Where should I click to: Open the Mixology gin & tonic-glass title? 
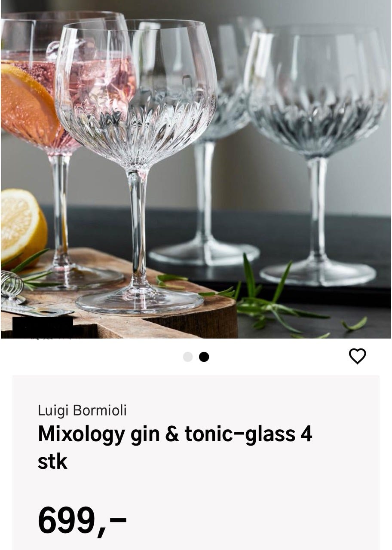point(175,448)
